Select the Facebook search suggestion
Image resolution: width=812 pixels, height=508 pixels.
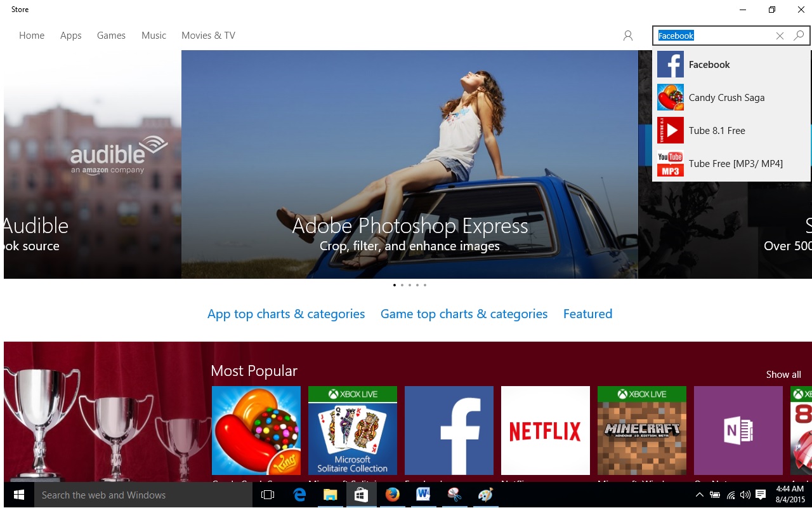(x=731, y=65)
